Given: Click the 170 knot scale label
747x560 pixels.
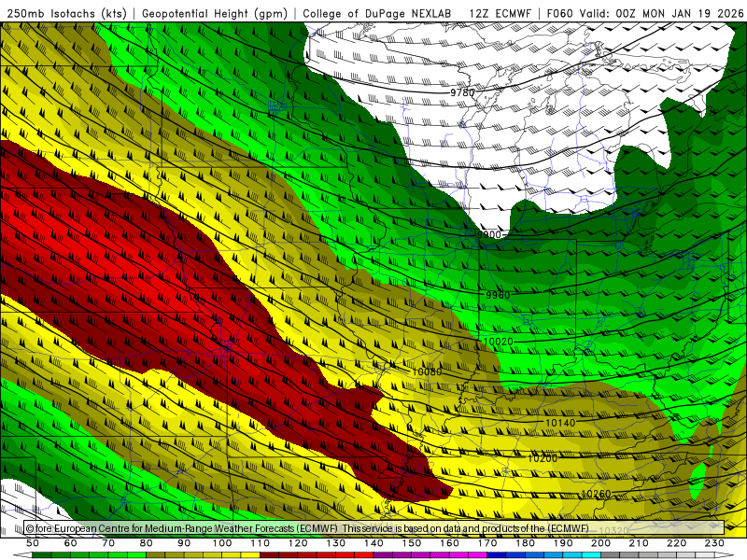Looking at the screenshot, I should [x=487, y=543].
